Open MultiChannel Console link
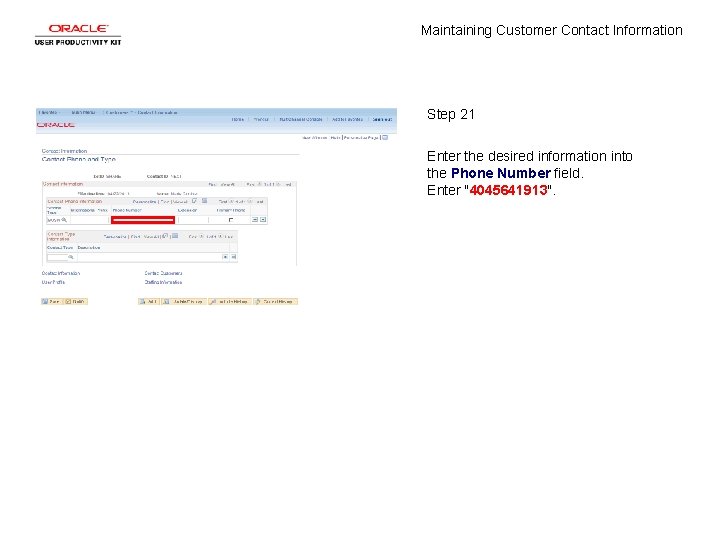This screenshot has width=720, height=540. [301, 119]
